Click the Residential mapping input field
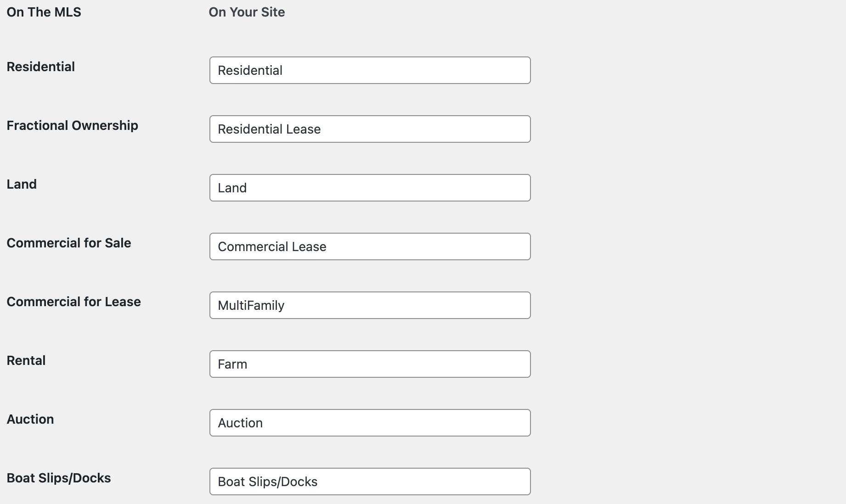This screenshot has width=846, height=504. tap(370, 70)
